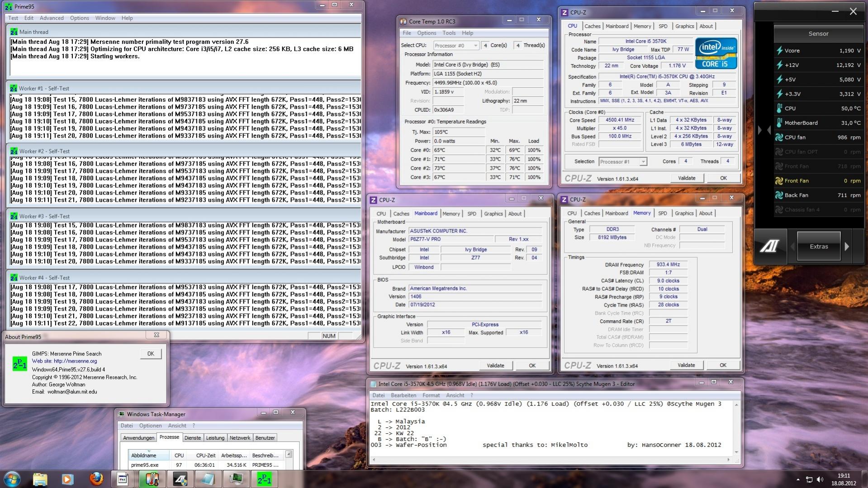The height and width of the screenshot is (488, 868).
Task: Click the Show desktop button on the taskbar
Action: [864, 479]
